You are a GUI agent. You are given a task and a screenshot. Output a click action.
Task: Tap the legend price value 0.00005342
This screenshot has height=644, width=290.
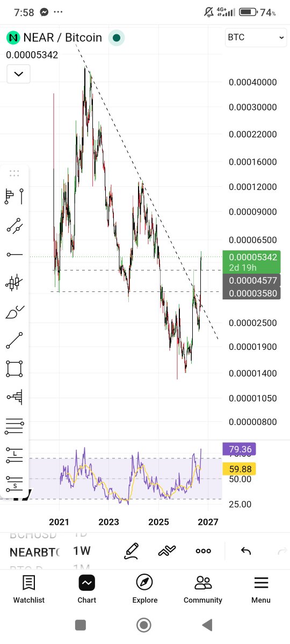coord(32,55)
